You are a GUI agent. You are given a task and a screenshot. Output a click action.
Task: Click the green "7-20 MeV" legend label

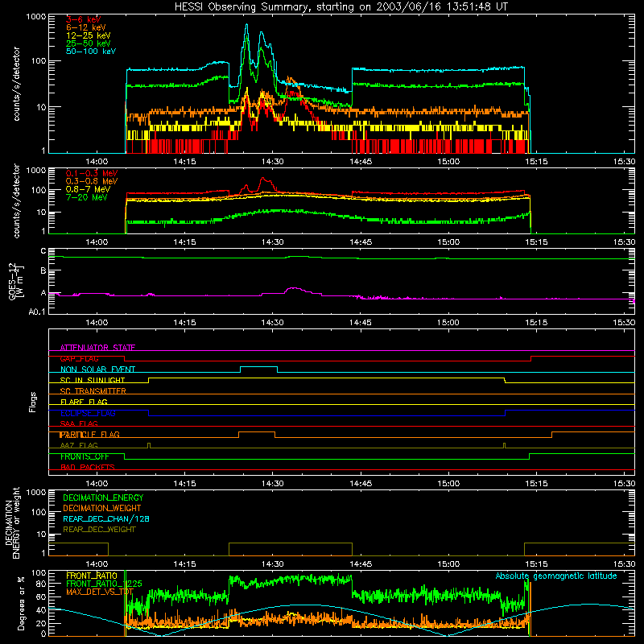(x=87, y=197)
